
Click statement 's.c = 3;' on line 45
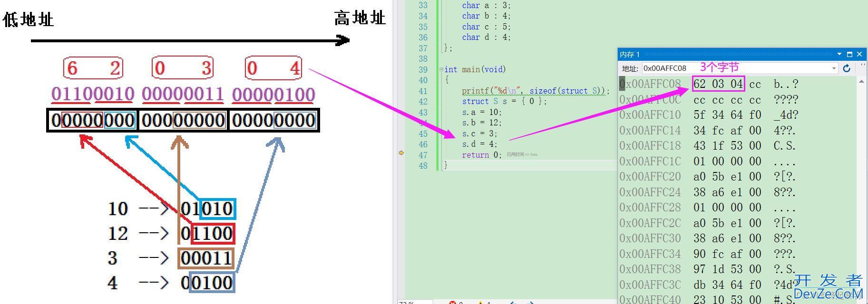point(479,133)
